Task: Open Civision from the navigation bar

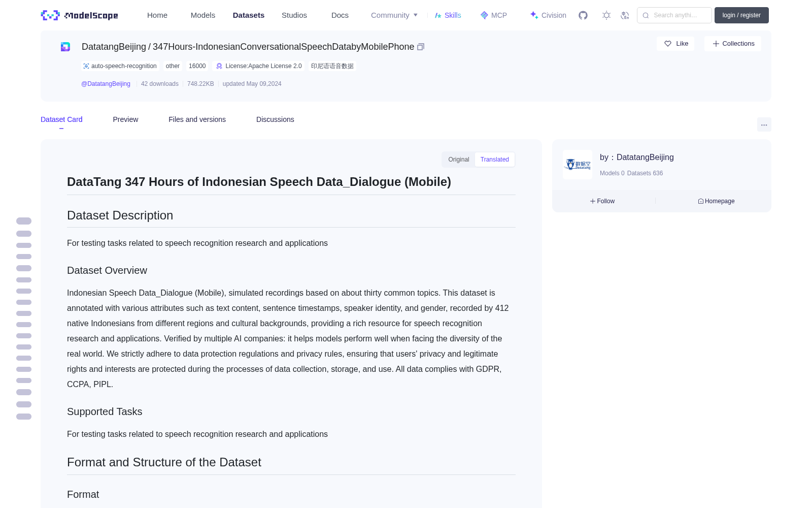Action: (x=548, y=15)
